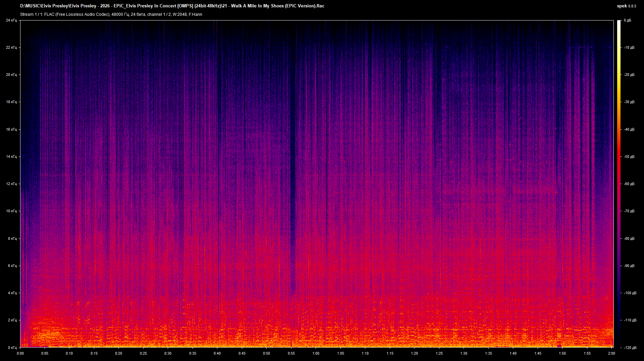Click the 1:15 time axis label

tap(390, 353)
